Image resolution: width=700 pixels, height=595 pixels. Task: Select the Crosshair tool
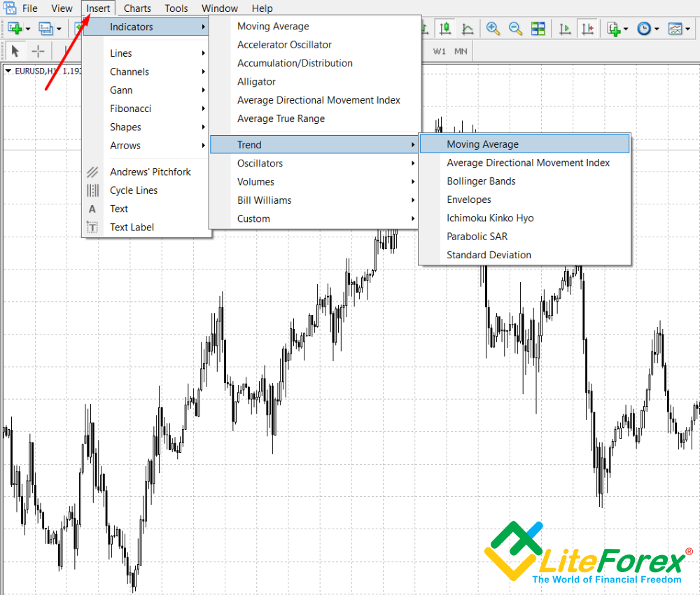38,51
